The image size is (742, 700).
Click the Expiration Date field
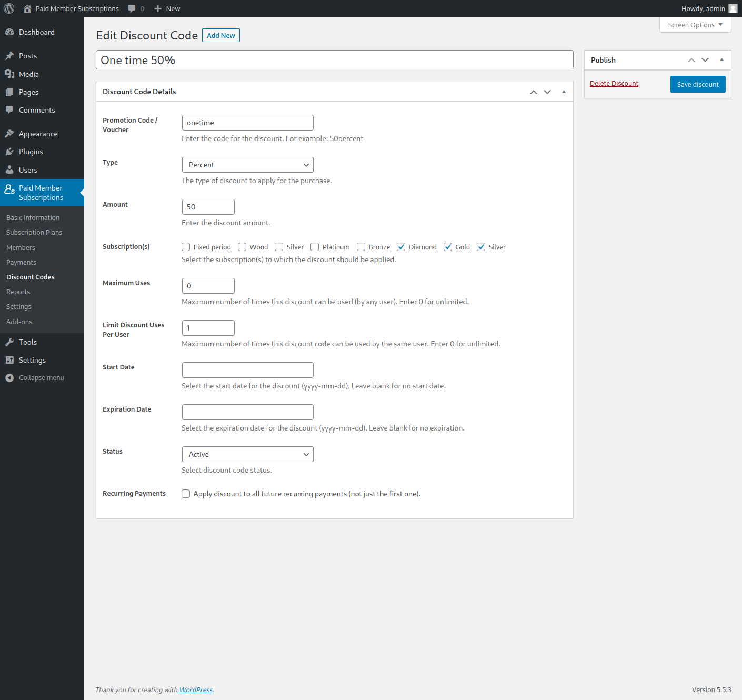coord(248,412)
